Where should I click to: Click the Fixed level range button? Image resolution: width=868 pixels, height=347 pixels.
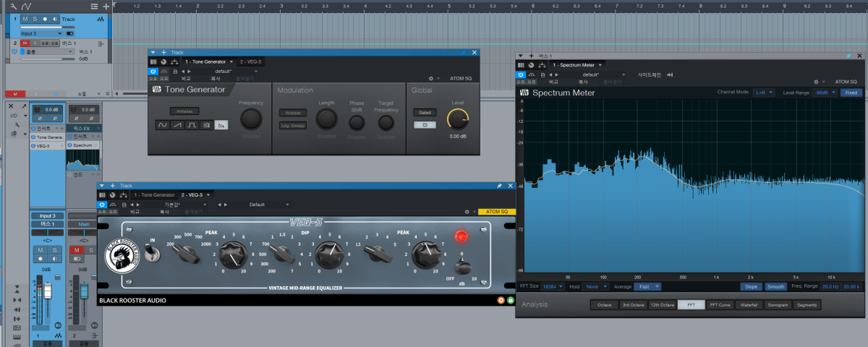click(851, 93)
